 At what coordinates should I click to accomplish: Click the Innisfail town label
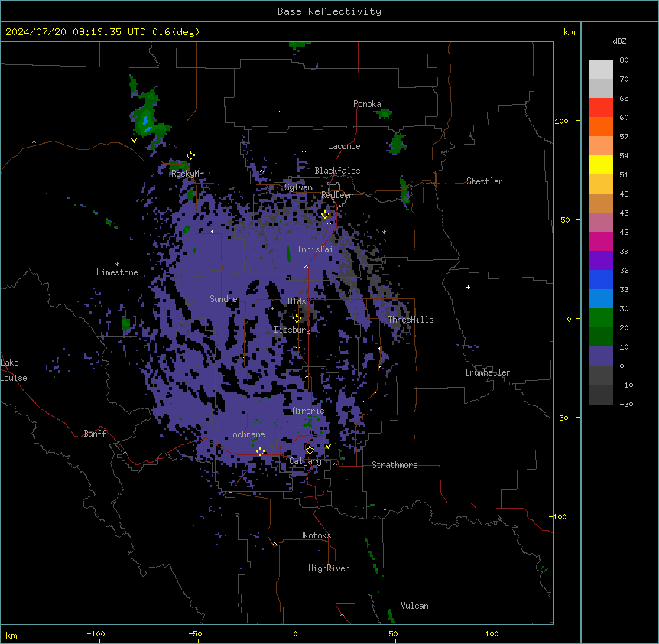317,249
